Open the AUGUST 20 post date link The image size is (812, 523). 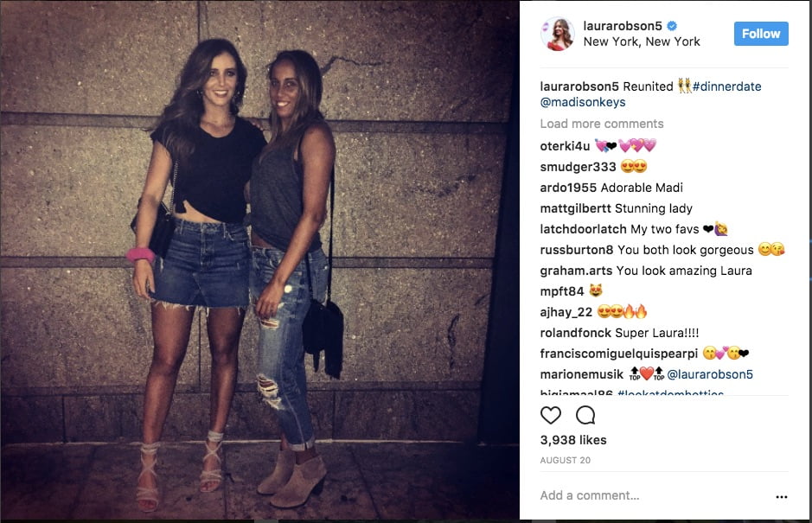click(565, 461)
